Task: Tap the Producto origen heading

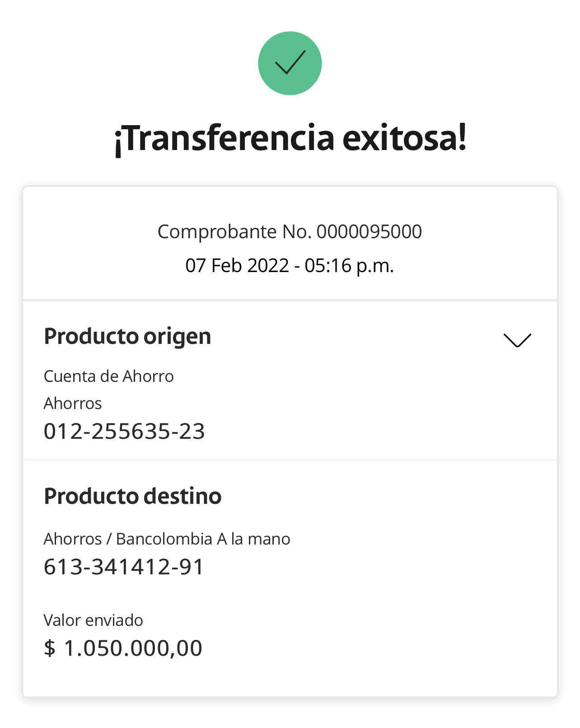Action: click(127, 337)
